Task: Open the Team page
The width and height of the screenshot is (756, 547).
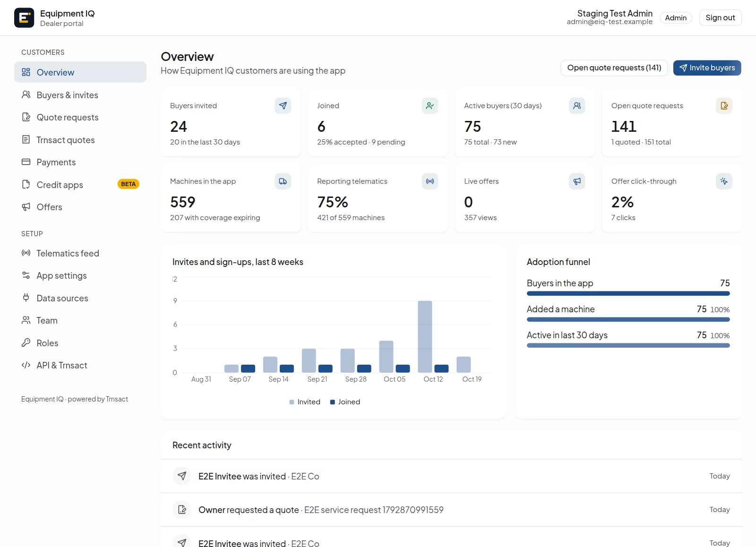Action: pyautogui.click(x=80, y=320)
